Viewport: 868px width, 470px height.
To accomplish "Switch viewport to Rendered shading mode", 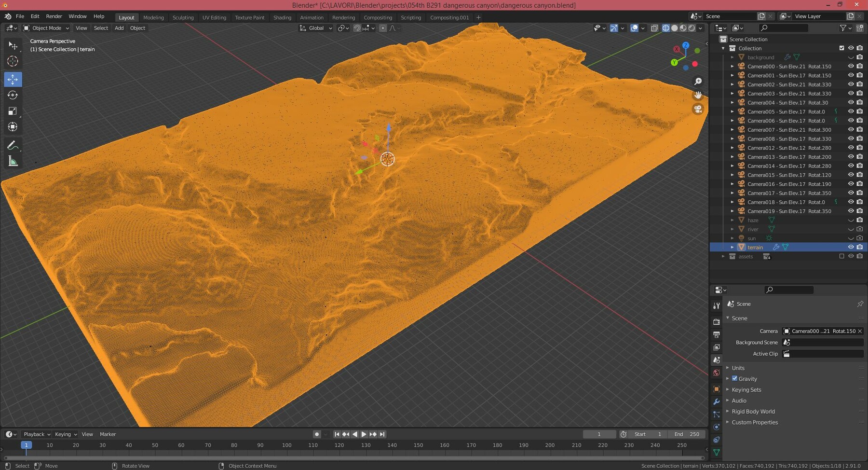I will [x=693, y=28].
